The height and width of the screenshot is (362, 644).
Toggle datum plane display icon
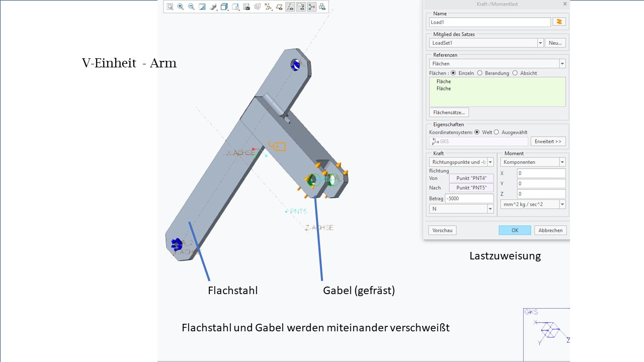tap(279, 7)
